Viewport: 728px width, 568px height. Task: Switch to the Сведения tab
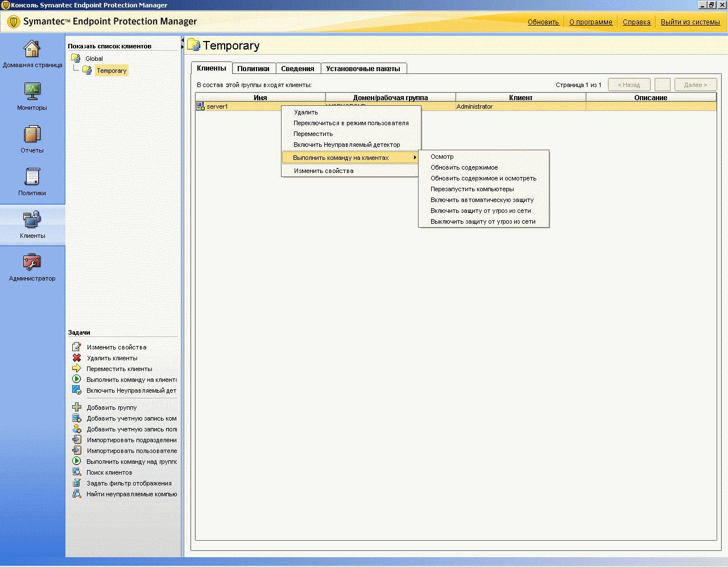(x=297, y=68)
